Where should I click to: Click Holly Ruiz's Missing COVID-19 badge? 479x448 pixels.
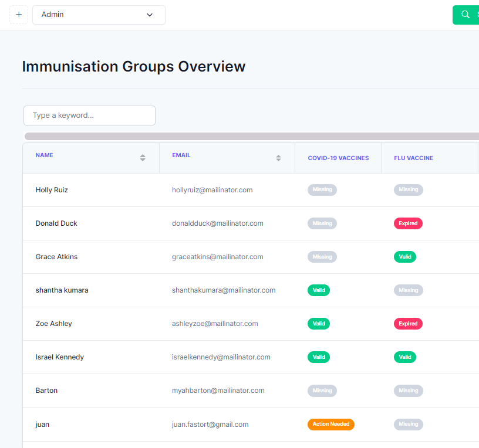[x=322, y=190]
